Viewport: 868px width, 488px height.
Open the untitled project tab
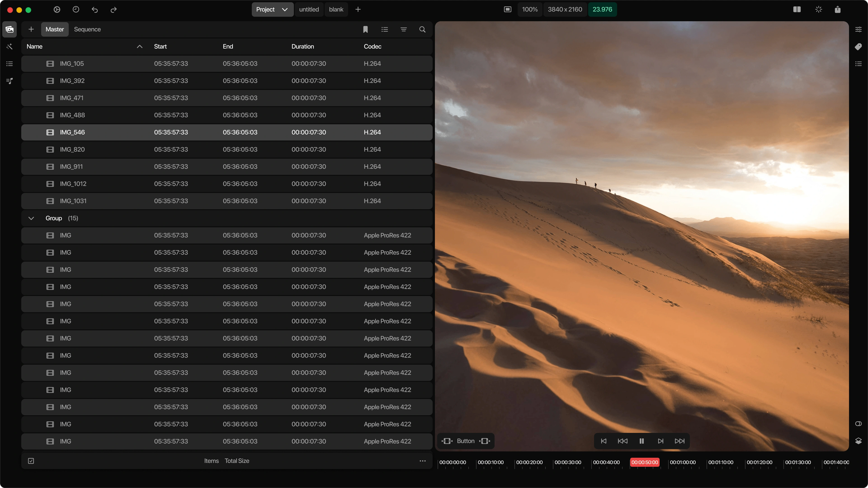[309, 9]
